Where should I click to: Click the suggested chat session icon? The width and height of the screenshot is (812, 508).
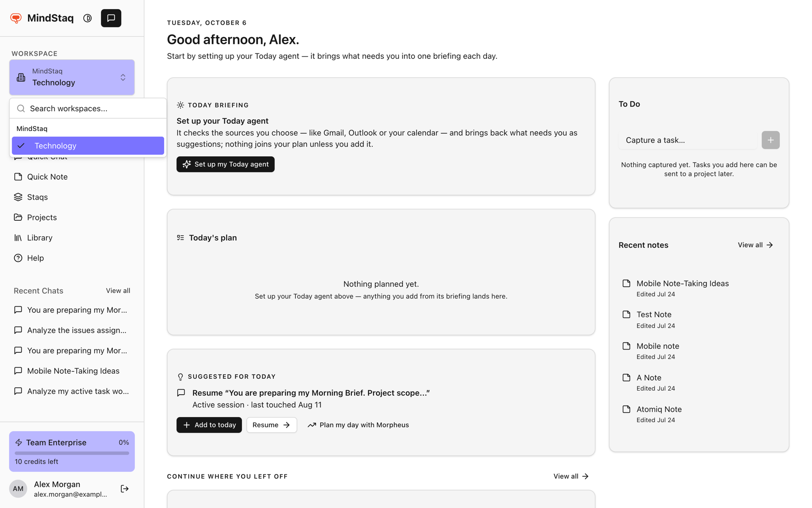(181, 393)
